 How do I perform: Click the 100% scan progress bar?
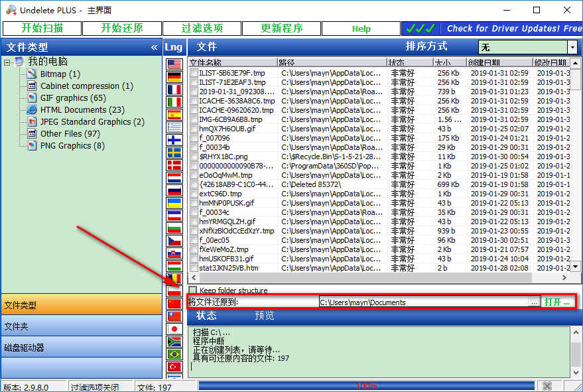(x=367, y=385)
